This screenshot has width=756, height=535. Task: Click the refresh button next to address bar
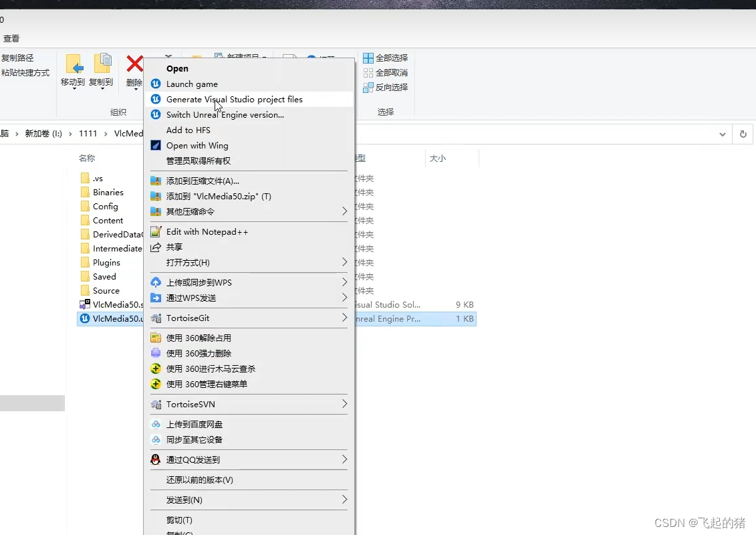click(743, 134)
